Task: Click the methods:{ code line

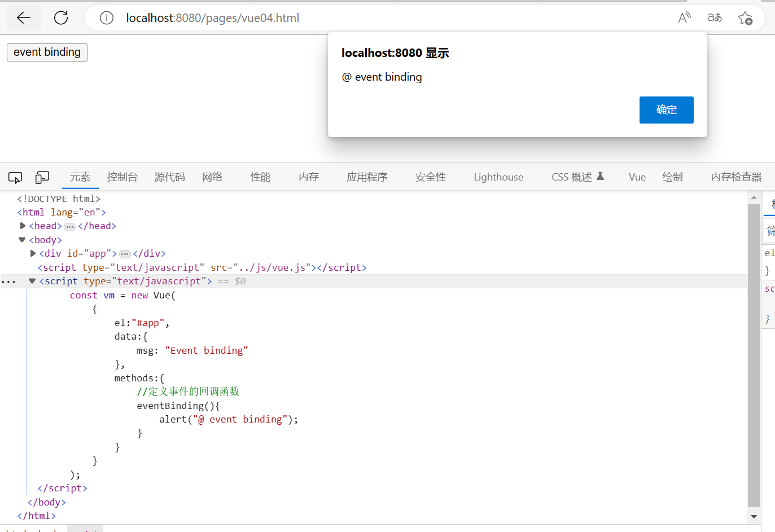Action: [x=139, y=378]
